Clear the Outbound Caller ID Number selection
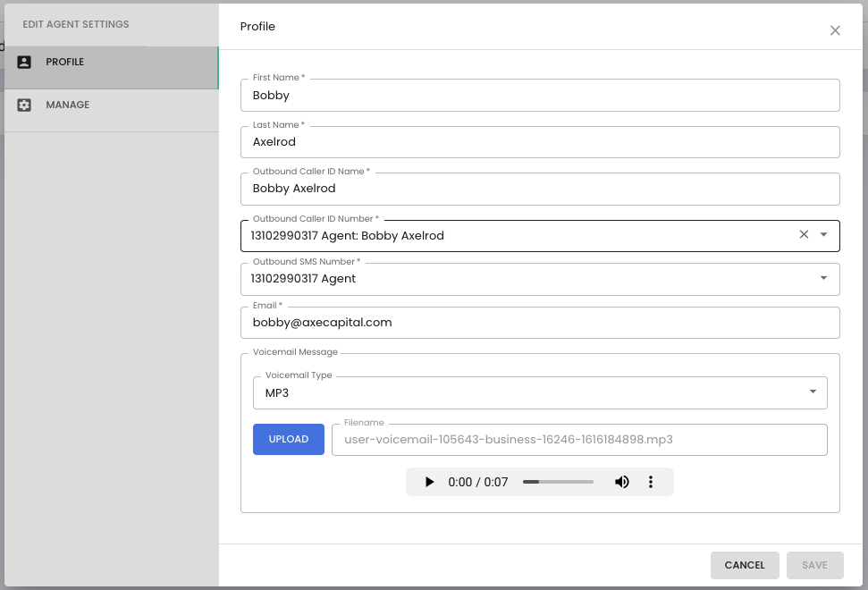 (x=804, y=235)
